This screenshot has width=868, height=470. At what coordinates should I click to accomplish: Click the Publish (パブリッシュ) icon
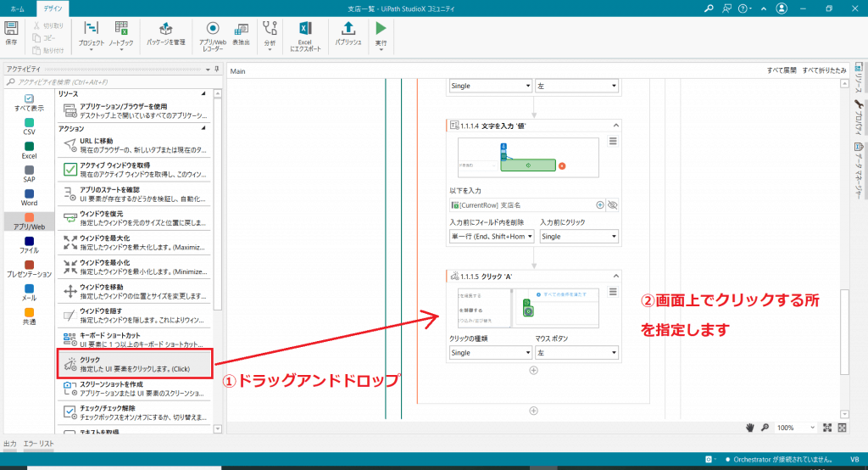coord(348,32)
